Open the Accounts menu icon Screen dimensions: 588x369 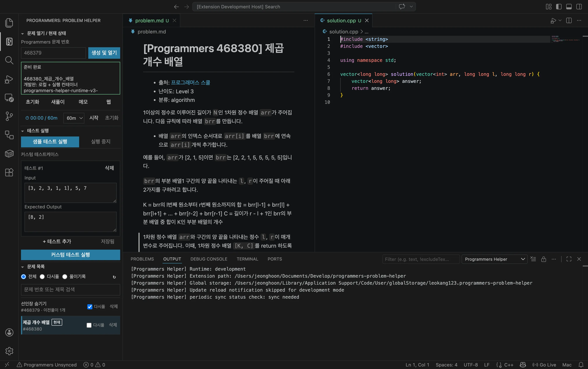click(x=9, y=332)
